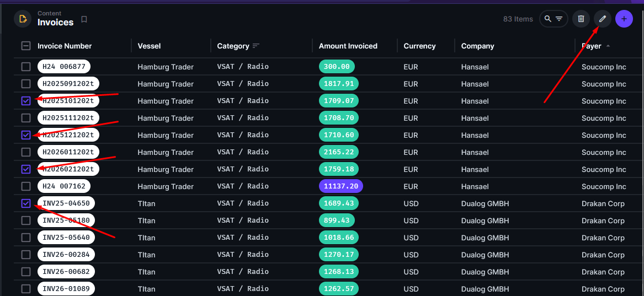This screenshot has width=644, height=296.
Task: Open invoice INV25-05640
Action: [66, 238]
